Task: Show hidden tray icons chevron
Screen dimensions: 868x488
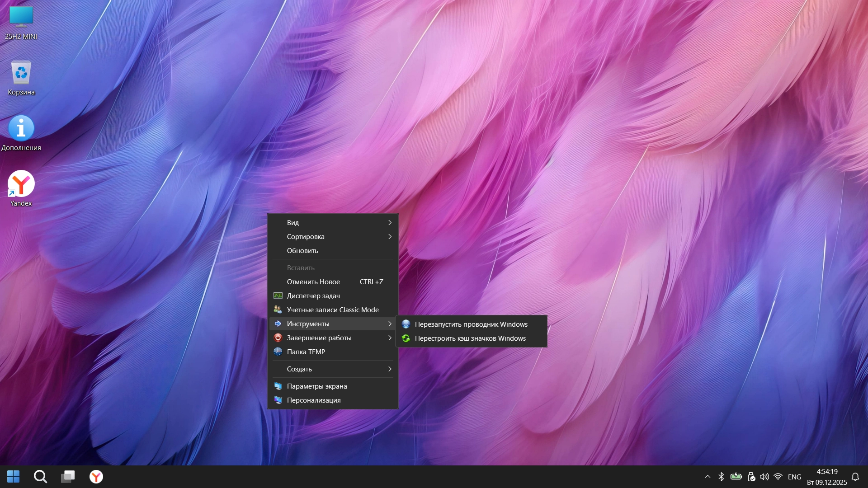Action: click(x=708, y=477)
